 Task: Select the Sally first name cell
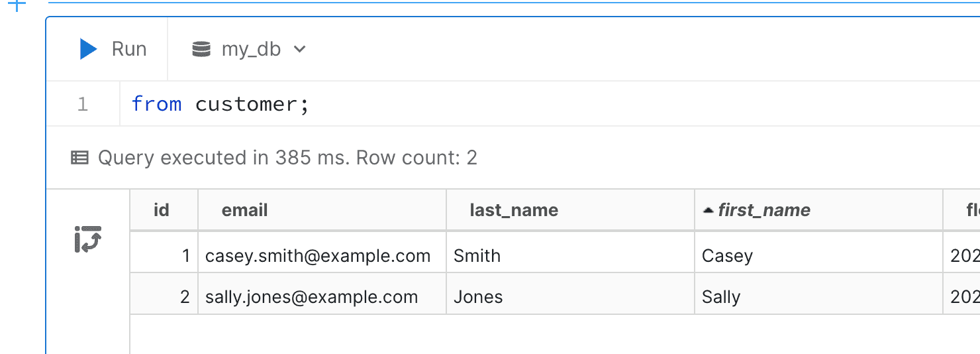[x=721, y=297]
